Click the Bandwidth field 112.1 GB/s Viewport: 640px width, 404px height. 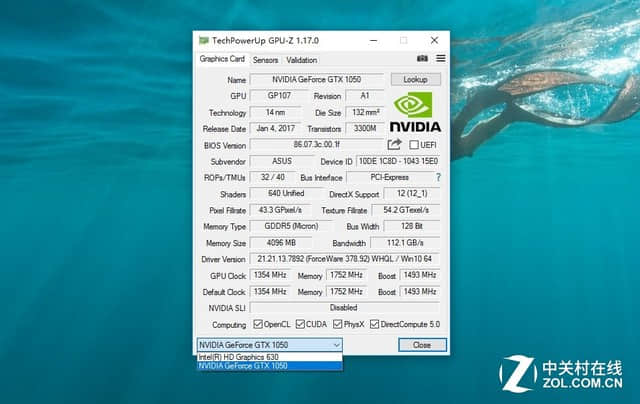pyautogui.click(x=405, y=243)
